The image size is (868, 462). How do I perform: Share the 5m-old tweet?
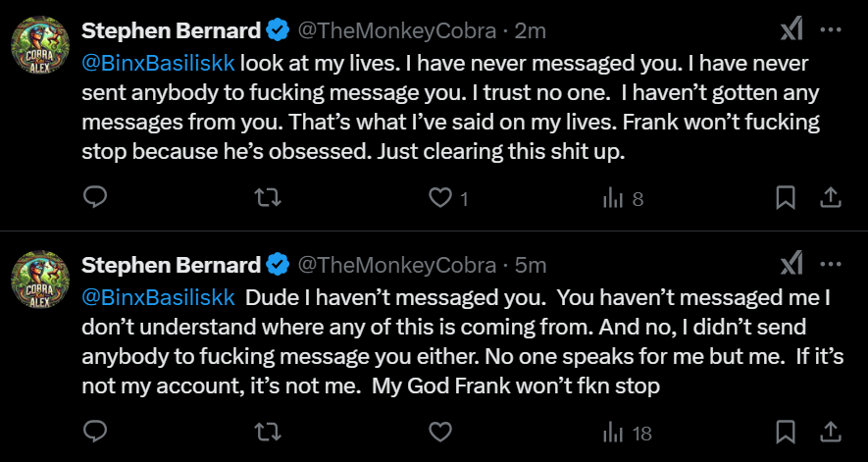tap(830, 432)
